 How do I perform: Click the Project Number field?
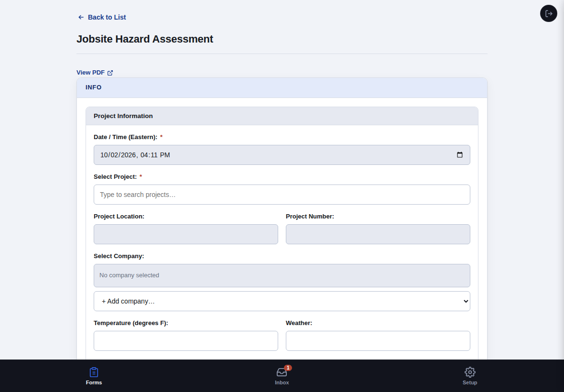click(378, 234)
